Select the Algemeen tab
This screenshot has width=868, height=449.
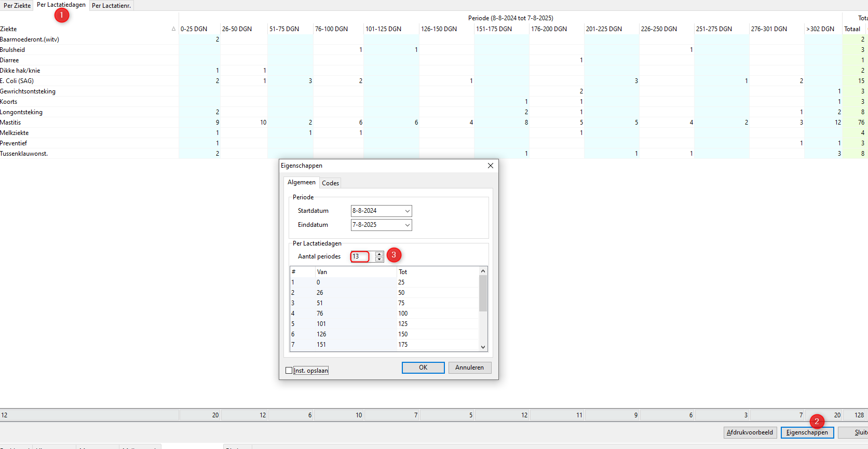301,182
